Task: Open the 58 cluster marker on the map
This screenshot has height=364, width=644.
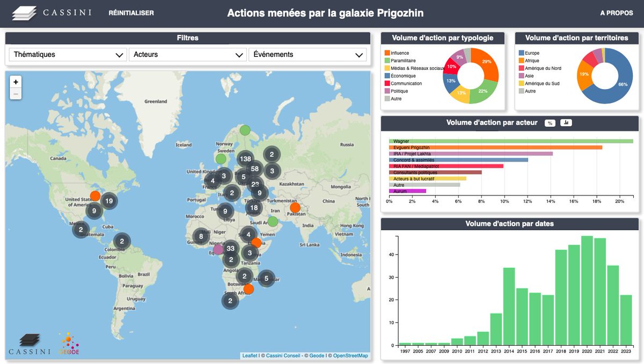Action: (x=255, y=169)
